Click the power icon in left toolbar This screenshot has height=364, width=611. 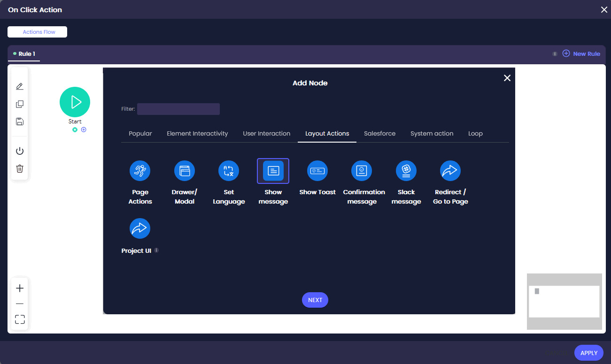tap(20, 151)
